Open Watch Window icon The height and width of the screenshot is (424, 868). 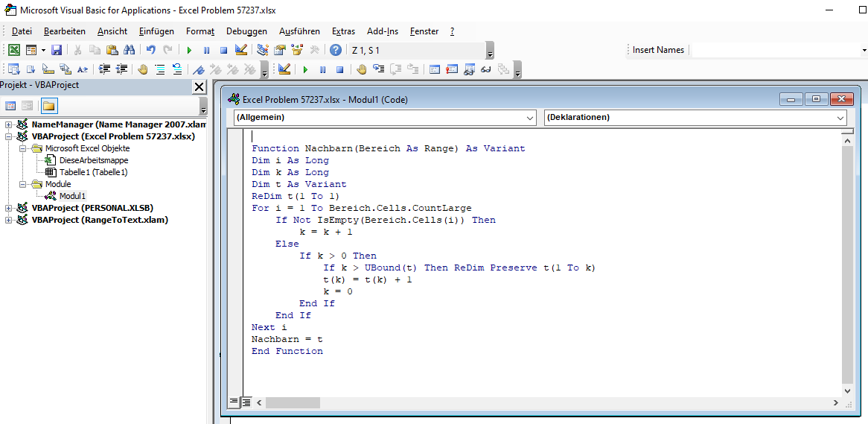[x=469, y=70]
